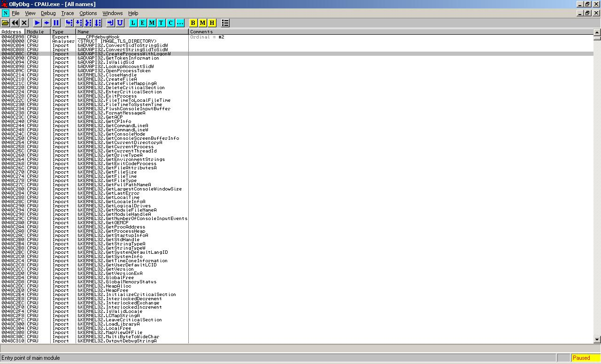
Task: Open the Options menu
Action: point(88,13)
